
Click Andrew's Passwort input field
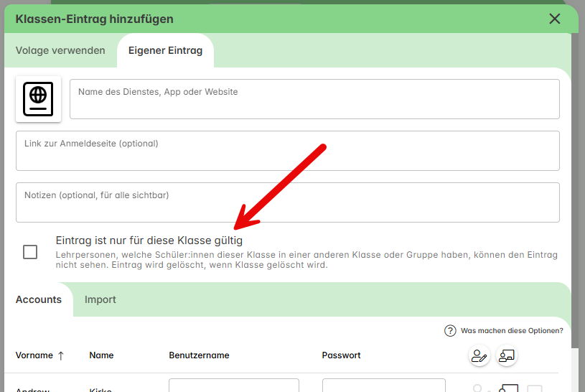click(384, 386)
